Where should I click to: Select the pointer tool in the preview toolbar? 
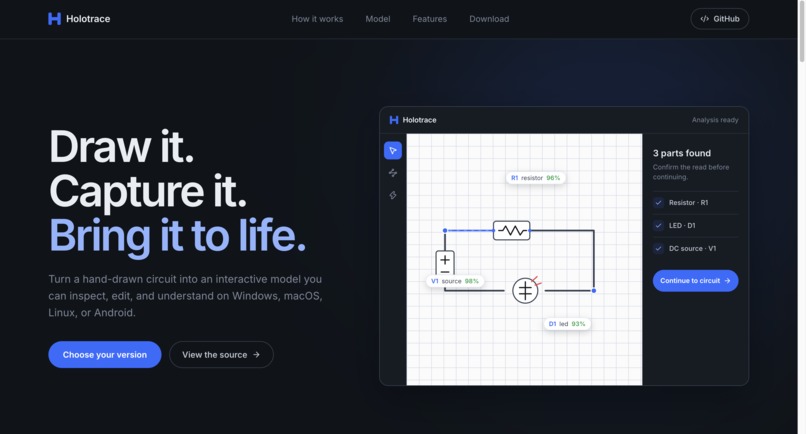(x=393, y=151)
